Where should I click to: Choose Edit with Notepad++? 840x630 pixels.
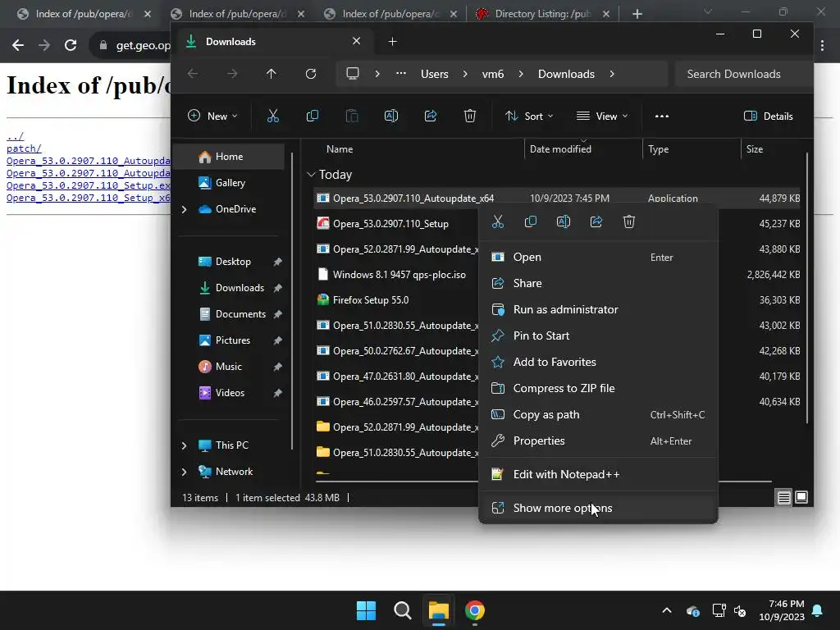pos(598,475)
